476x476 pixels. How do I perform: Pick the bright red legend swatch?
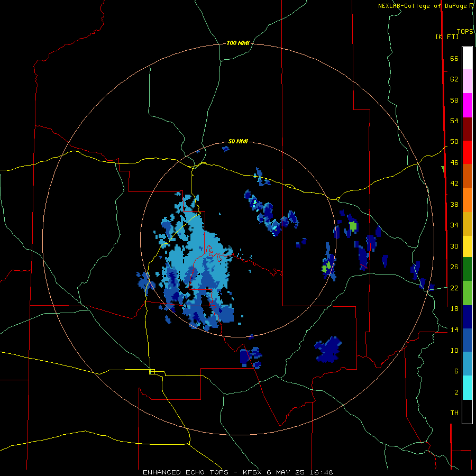point(467,152)
